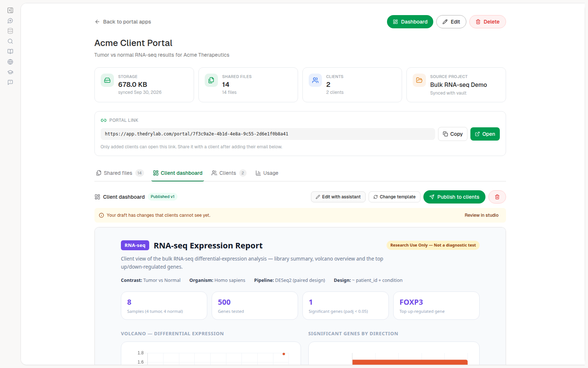588x368 pixels.
Task: Select the Bulk RNA-seq Demo project name
Action: click(x=458, y=85)
